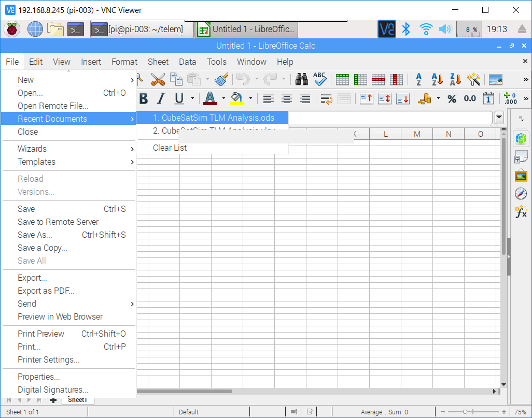Run spell check with the ABC icon
Screen dimensions: 532x418
click(319, 80)
